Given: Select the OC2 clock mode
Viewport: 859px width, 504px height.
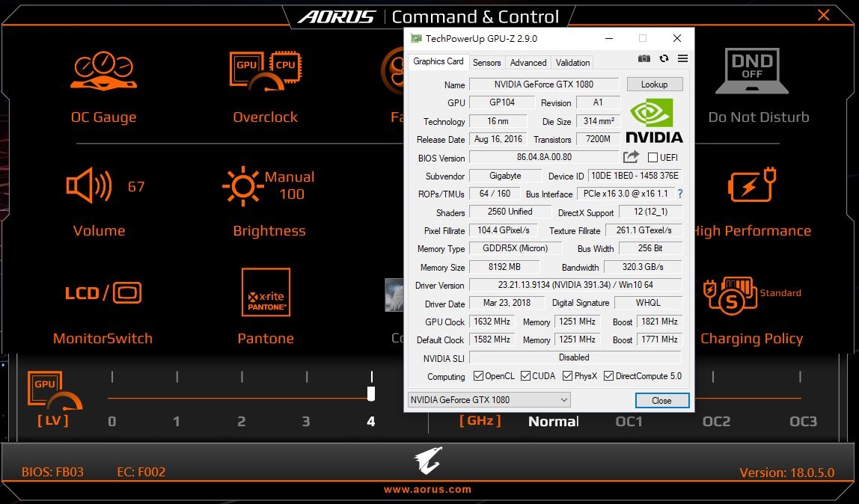Looking at the screenshot, I should point(716,421).
